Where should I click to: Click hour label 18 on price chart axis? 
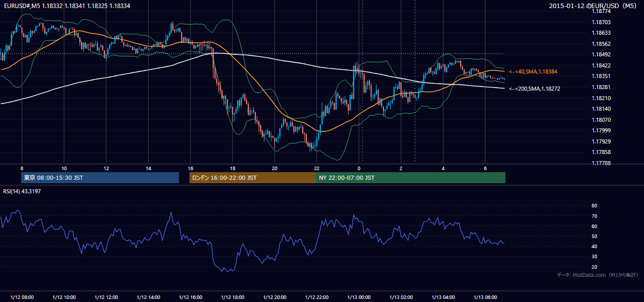pos(232,168)
